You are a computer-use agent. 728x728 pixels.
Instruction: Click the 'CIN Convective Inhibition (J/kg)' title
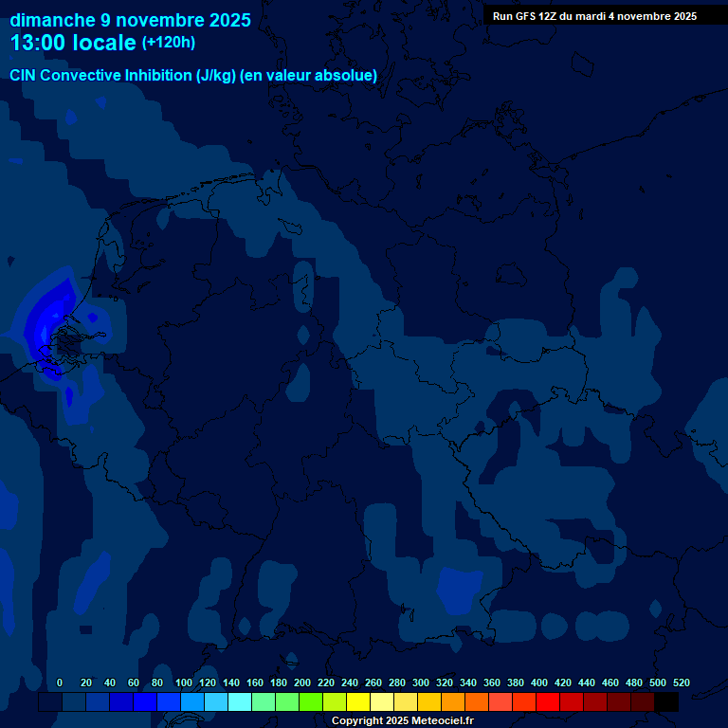tap(123, 75)
